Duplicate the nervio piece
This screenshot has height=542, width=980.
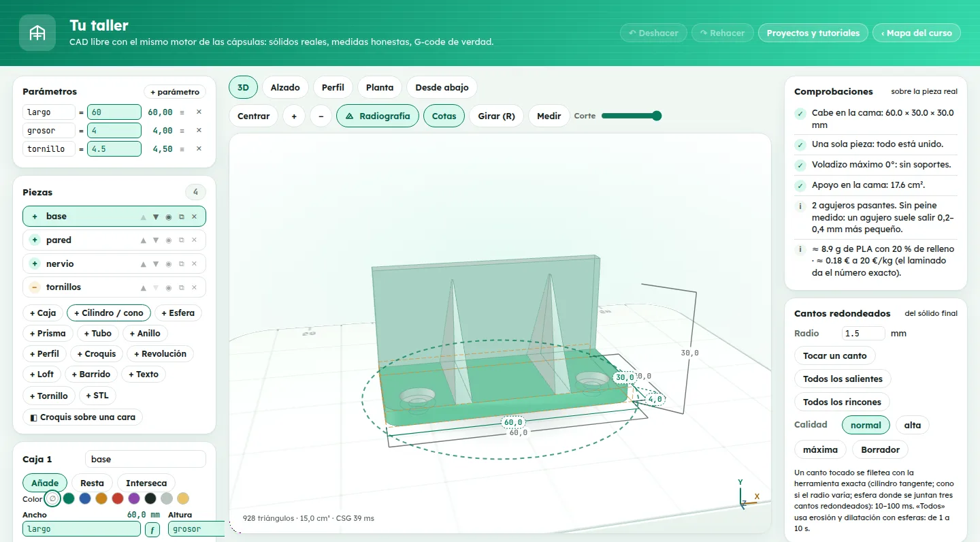tap(182, 264)
